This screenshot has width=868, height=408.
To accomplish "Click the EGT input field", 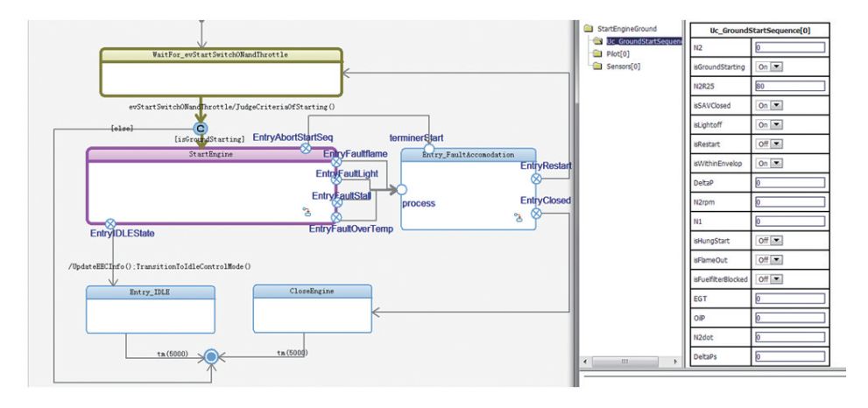I will coord(790,299).
